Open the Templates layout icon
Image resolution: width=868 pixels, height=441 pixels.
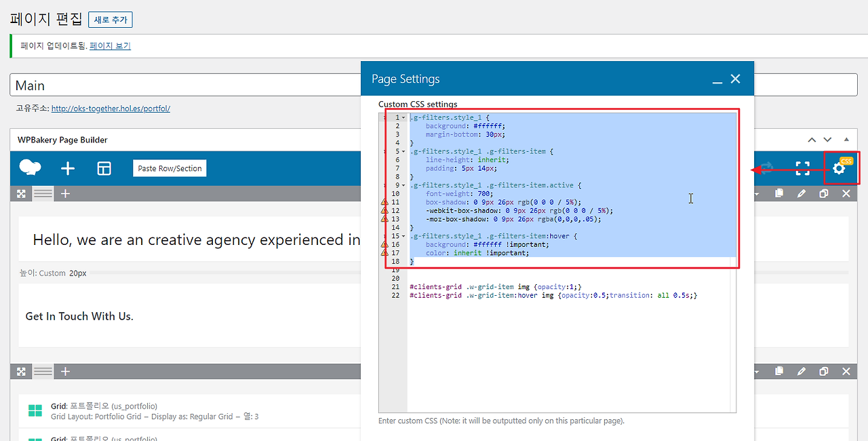tap(104, 168)
